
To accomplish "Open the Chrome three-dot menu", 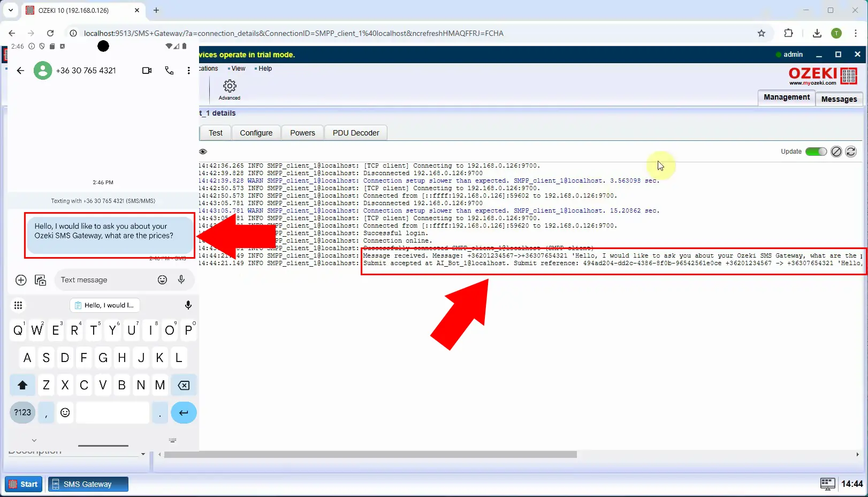I will coord(857,33).
